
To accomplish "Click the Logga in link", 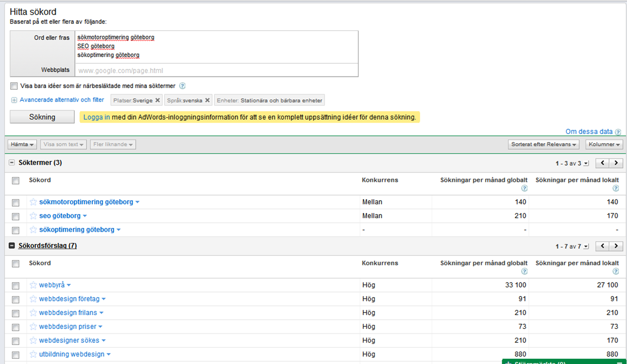I will [x=96, y=117].
